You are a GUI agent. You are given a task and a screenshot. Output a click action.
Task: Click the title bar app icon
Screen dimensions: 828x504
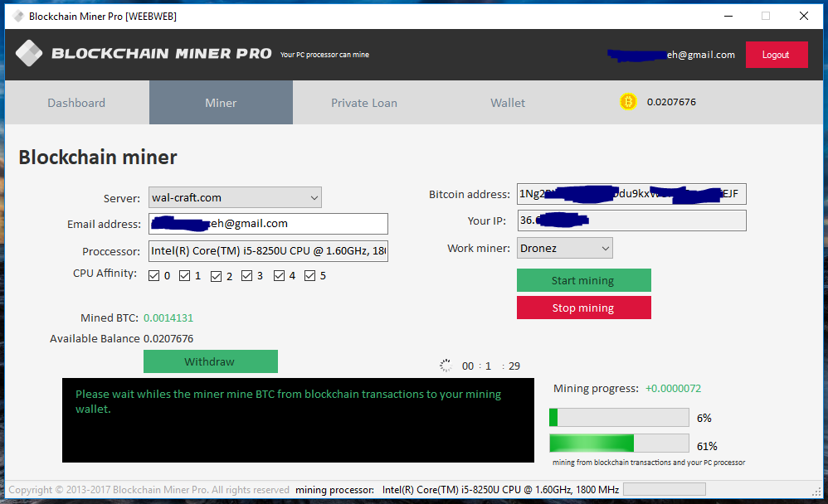[x=18, y=17]
